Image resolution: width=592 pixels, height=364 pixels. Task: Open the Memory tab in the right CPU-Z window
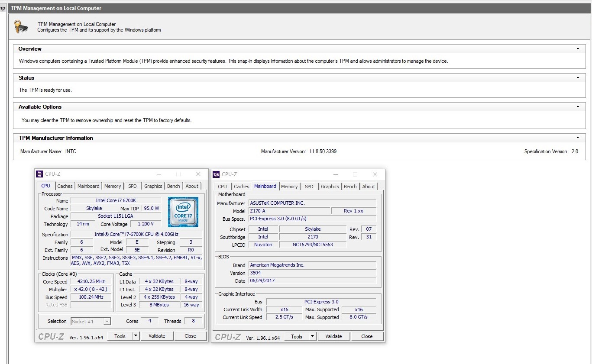[289, 187]
